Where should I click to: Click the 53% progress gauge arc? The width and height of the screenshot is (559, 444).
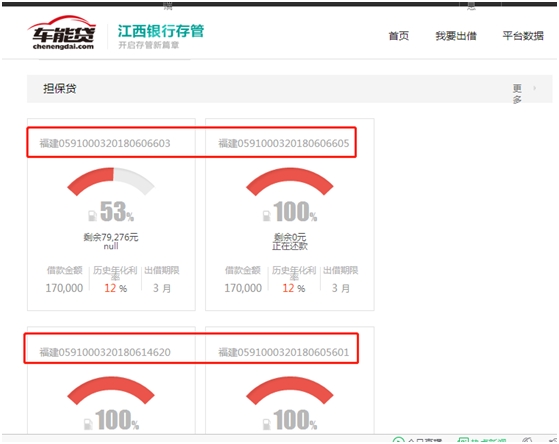(111, 181)
